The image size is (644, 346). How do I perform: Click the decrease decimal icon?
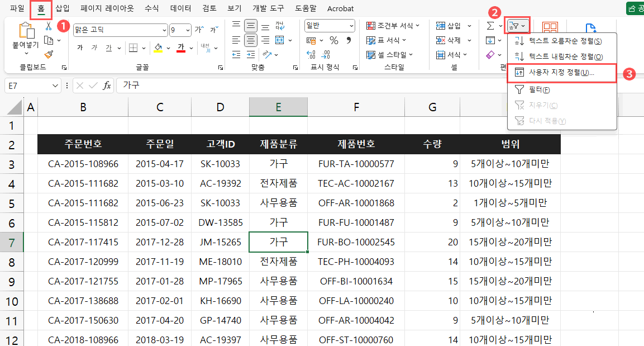(326, 55)
